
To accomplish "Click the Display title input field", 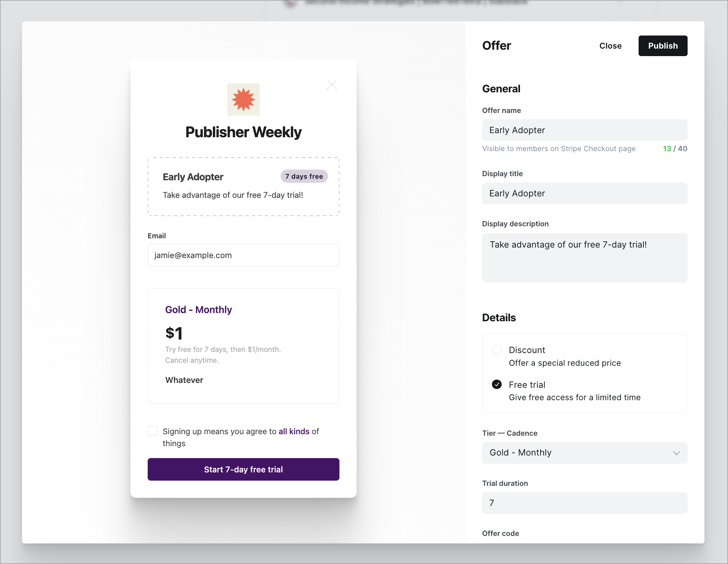I will 584,193.
